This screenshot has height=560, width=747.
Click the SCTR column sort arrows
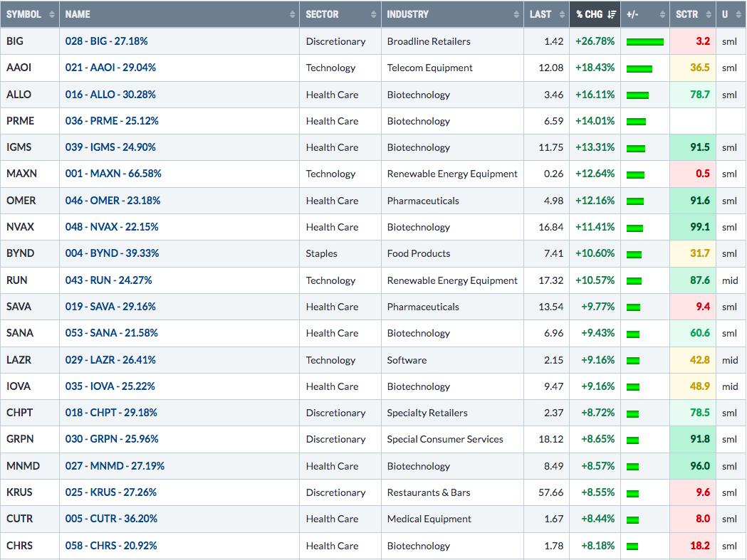[x=709, y=14]
